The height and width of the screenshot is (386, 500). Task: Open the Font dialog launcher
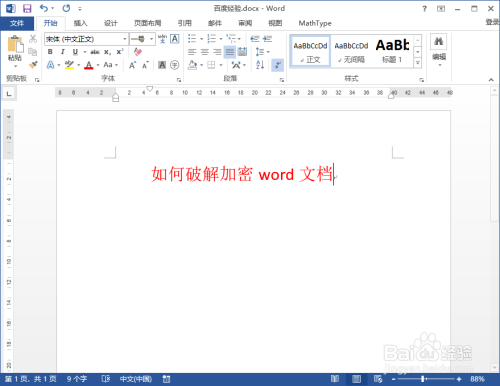pyautogui.click(x=179, y=80)
